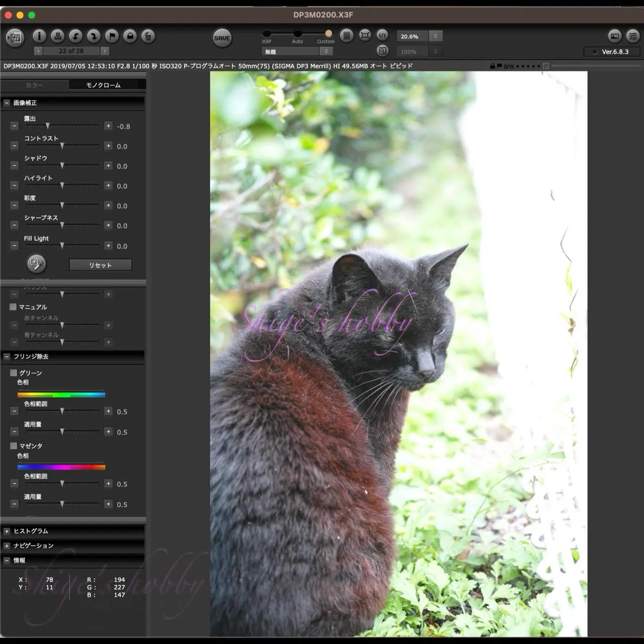Show image at 1/1 actual size
This screenshot has height=644, width=644.
382,35
